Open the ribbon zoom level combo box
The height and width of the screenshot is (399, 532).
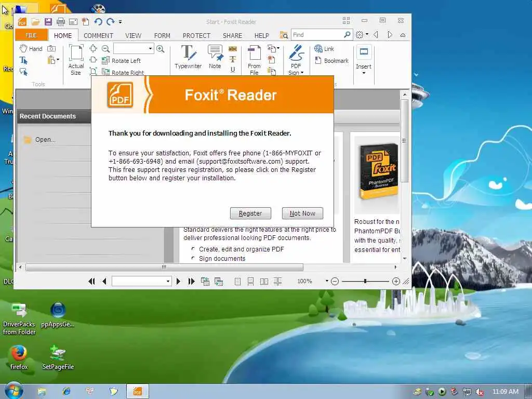tap(134, 48)
